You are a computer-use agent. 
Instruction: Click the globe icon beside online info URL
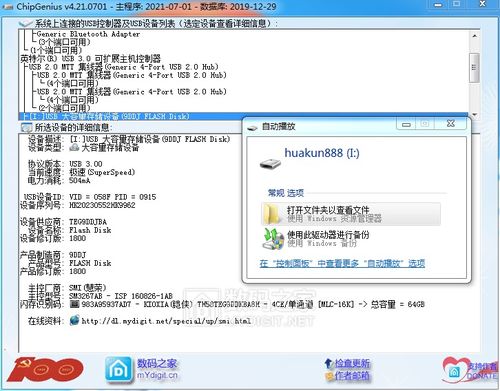tap(74, 320)
